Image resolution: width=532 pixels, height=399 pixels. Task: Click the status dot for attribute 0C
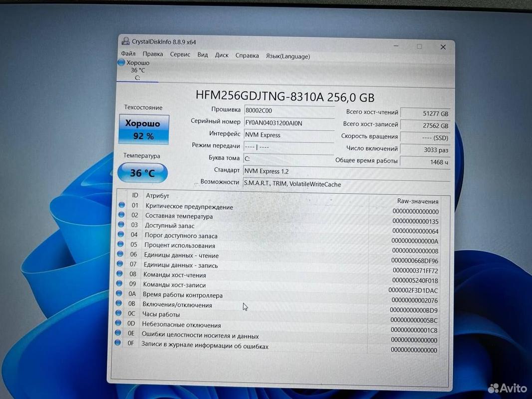(118, 313)
